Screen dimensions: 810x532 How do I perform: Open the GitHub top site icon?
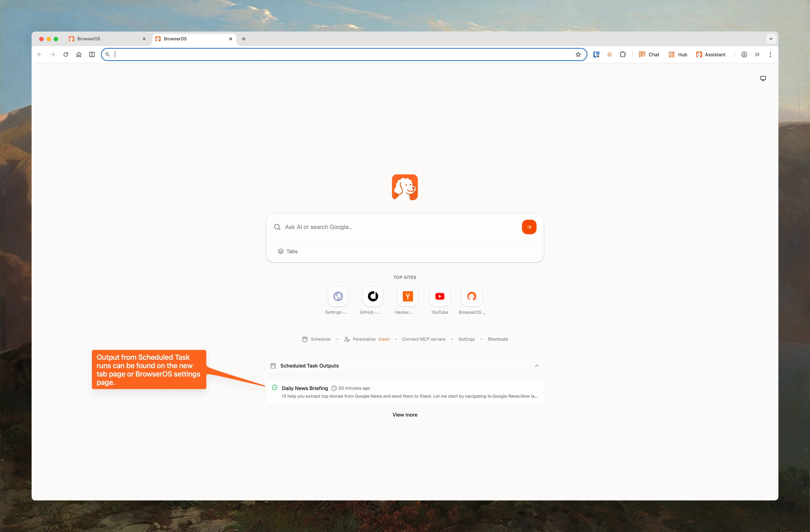[x=373, y=296]
